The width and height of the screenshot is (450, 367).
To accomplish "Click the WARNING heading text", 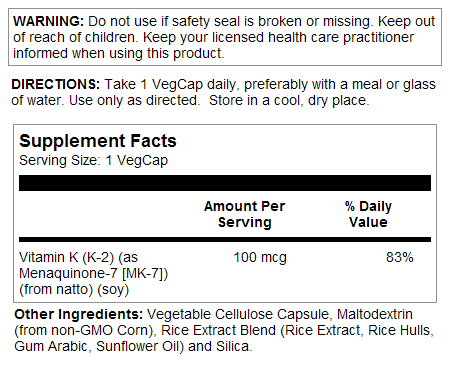I will point(48,21).
